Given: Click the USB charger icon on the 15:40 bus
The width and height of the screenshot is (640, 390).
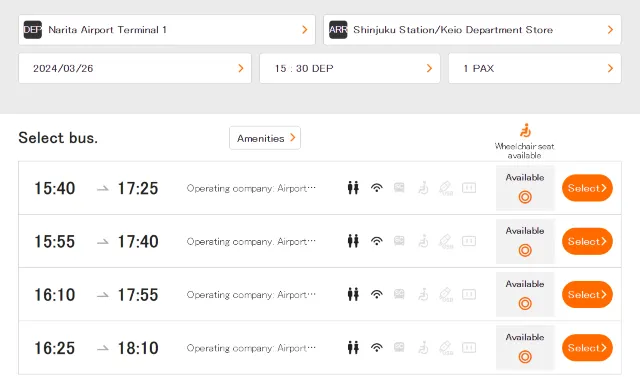Looking at the screenshot, I should click(x=446, y=188).
